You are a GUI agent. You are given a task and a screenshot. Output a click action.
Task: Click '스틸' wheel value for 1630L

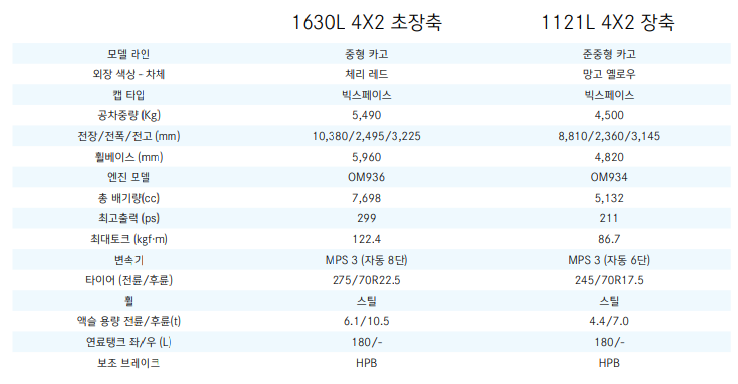367,300
